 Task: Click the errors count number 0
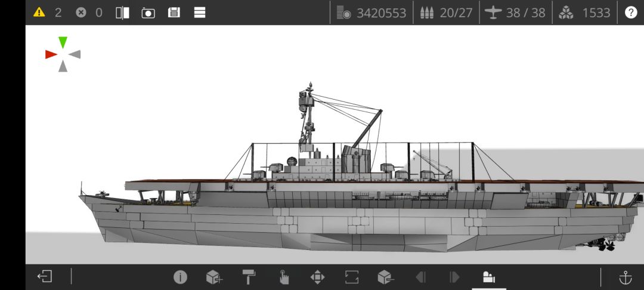point(98,13)
